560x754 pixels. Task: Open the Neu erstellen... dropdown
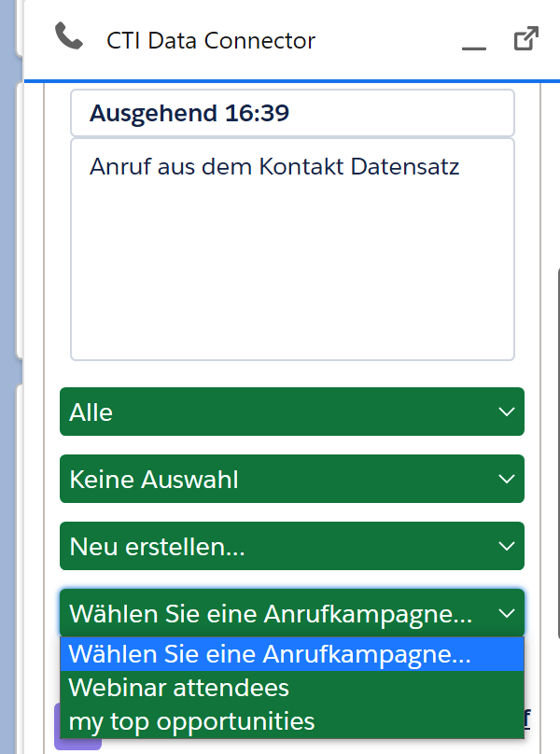point(292,546)
